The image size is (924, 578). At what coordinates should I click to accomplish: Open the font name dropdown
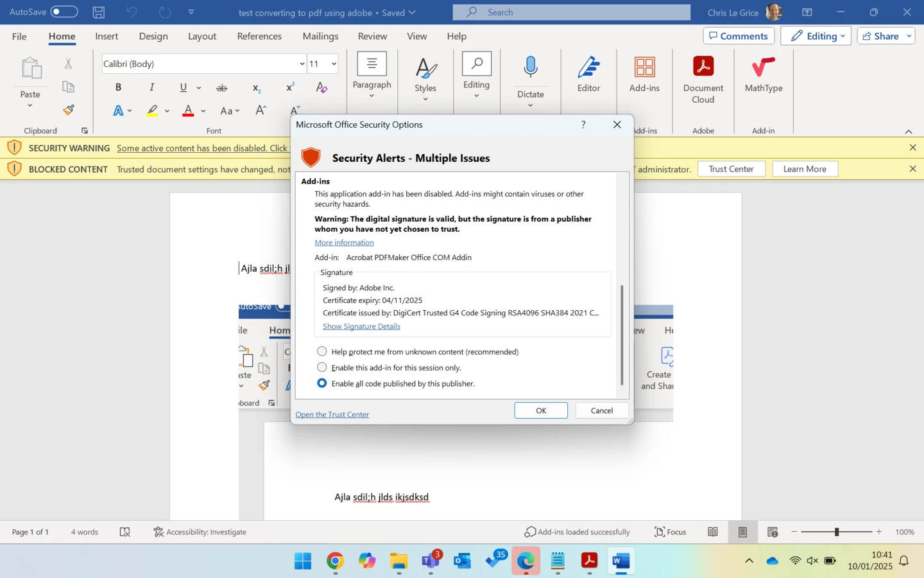tap(302, 64)
